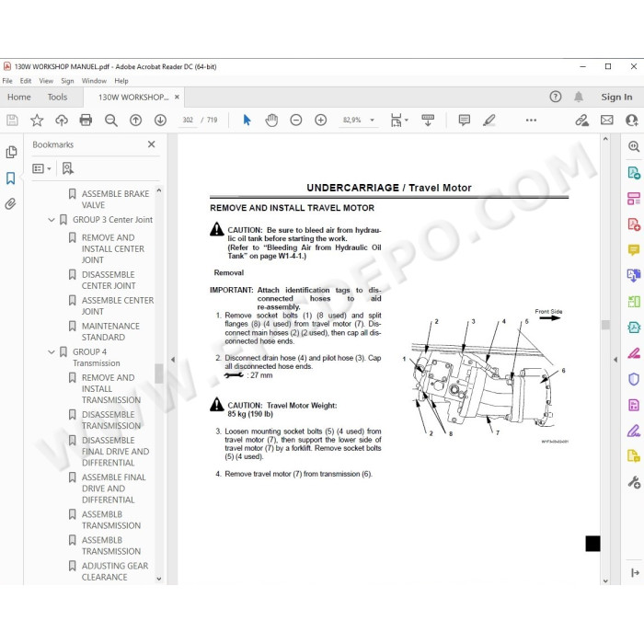Click the document vertical scrollbar thumb
The width and height of the screenshot is (644, 644).
click(x=605, y=325)
